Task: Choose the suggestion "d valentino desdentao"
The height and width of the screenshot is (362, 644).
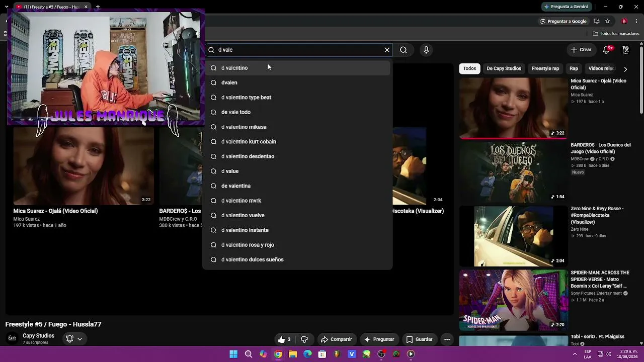Action: [x=297, y=156]
